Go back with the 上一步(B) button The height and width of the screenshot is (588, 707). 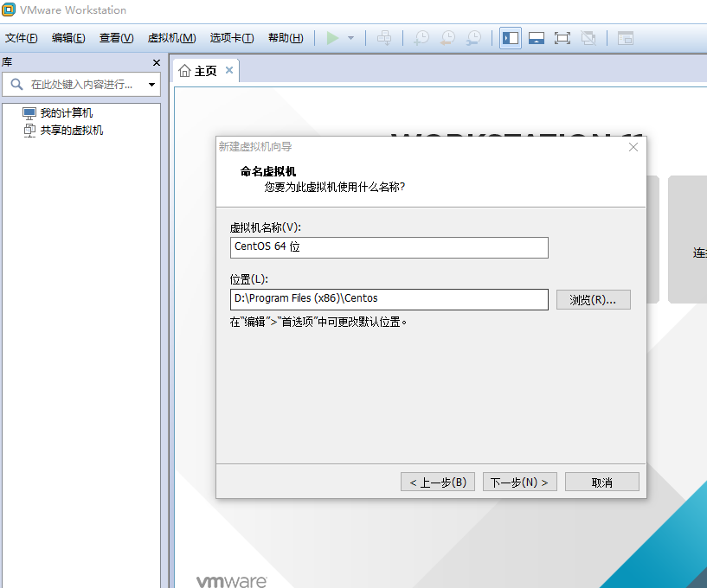438,483
